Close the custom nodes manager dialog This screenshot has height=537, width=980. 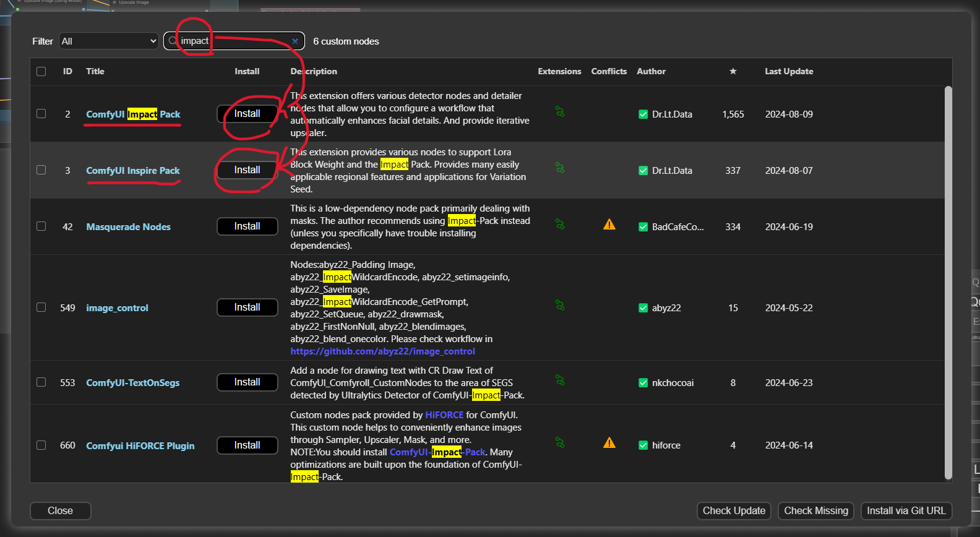(x=61, y=511)
